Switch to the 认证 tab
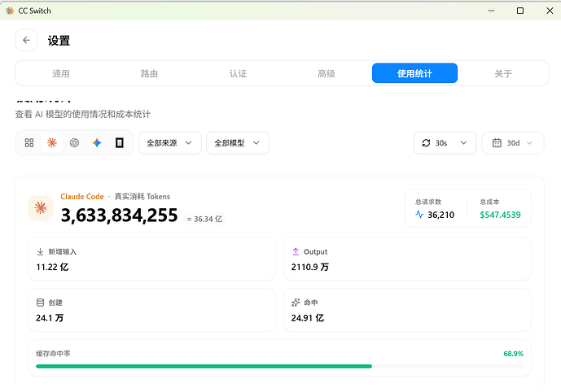Image resolution: width=561 pixels, height=392 pixels. 238,73
